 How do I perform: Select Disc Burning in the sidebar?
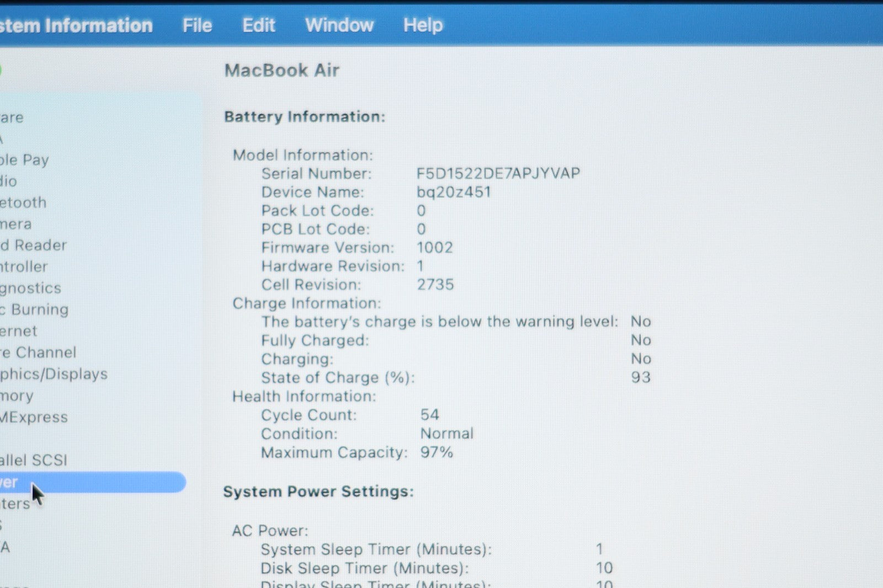[x=35, y=309]
